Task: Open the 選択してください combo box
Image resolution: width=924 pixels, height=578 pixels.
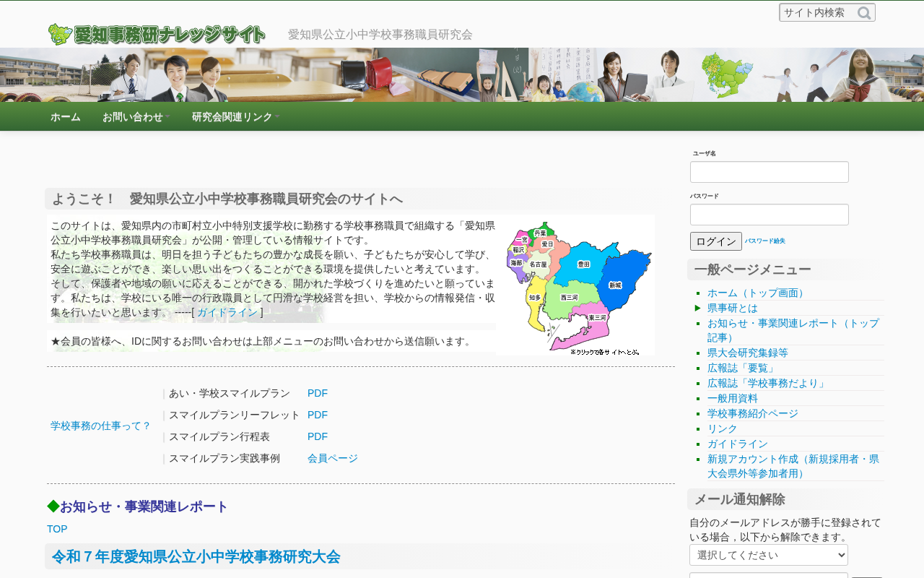Action: (x=769, y=555)
